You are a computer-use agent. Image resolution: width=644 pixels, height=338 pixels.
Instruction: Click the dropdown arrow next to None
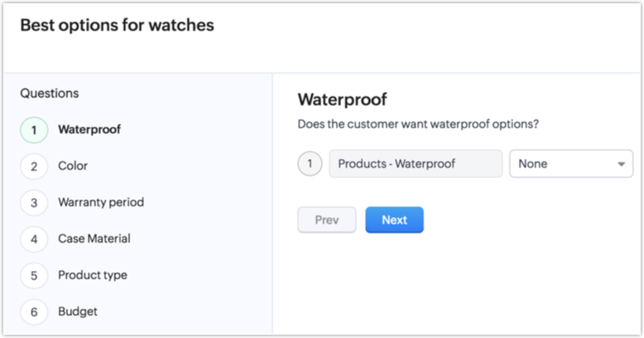coord(621,164)
